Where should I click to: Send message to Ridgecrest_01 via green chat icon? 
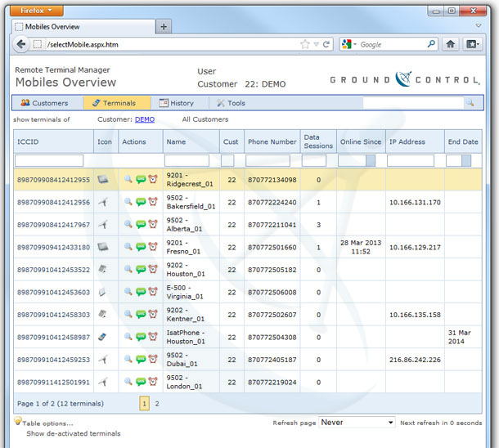coord(141,180)
